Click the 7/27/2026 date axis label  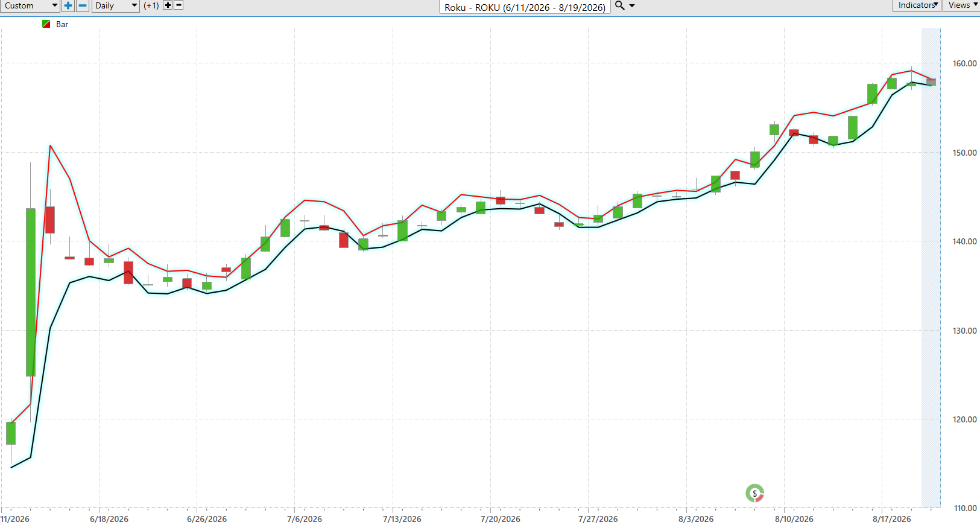click(x=598, y=519)
